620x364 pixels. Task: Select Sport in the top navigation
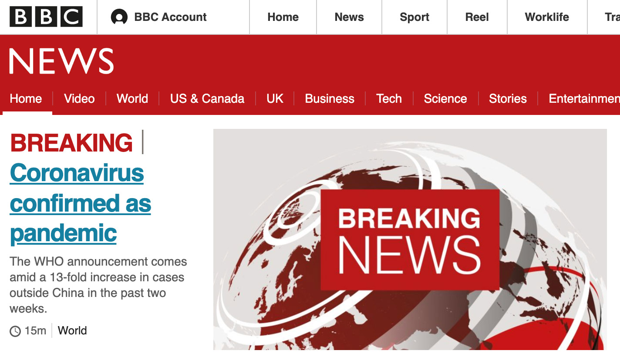414,17
